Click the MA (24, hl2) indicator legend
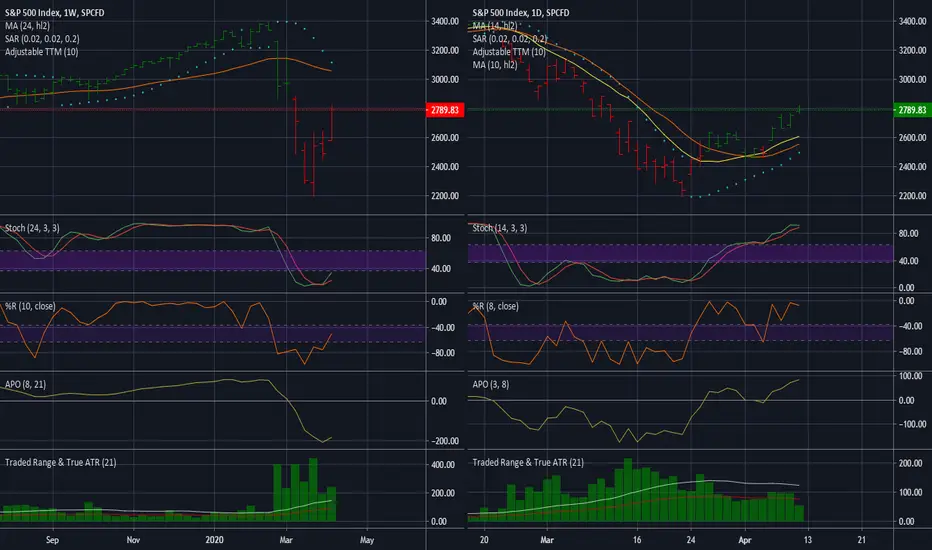Screen dimensions: 932x550 27,26
